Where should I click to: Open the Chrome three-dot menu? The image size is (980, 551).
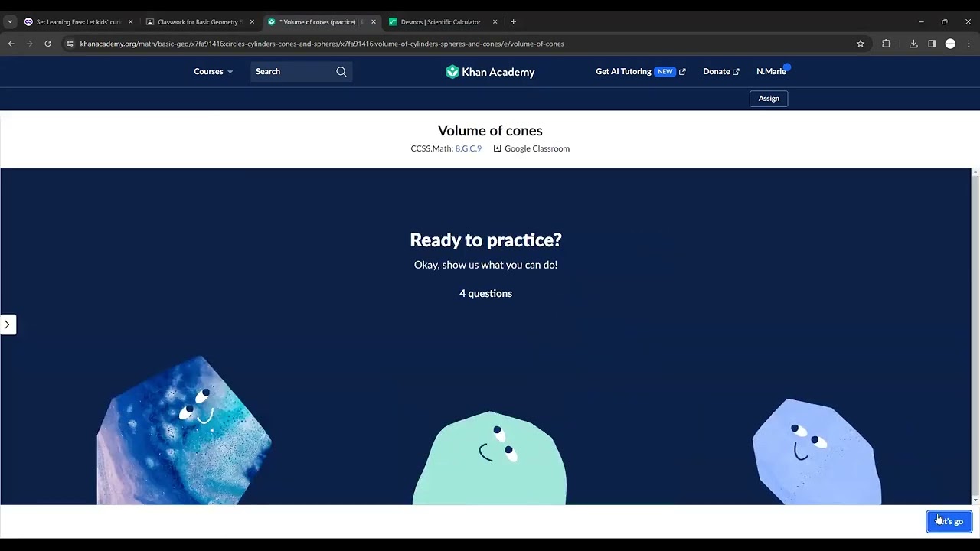coord(969,44)
